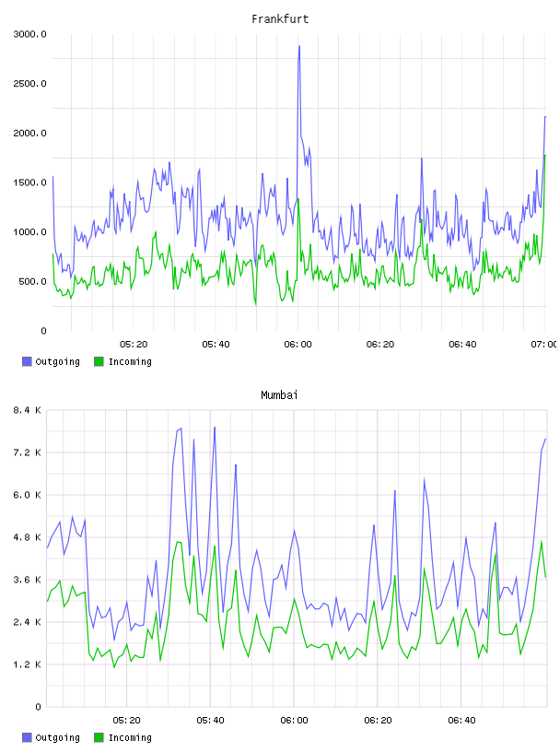
Task: Click the 06:00 time label on Mumbai chart
Action: coord(294,720)
